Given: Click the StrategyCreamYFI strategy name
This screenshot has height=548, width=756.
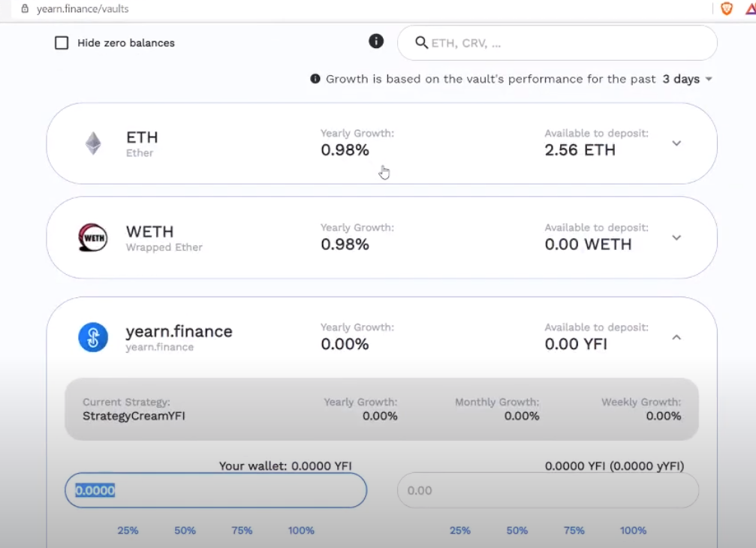Looking at the screenshot, I should click(x=134, y=416).
